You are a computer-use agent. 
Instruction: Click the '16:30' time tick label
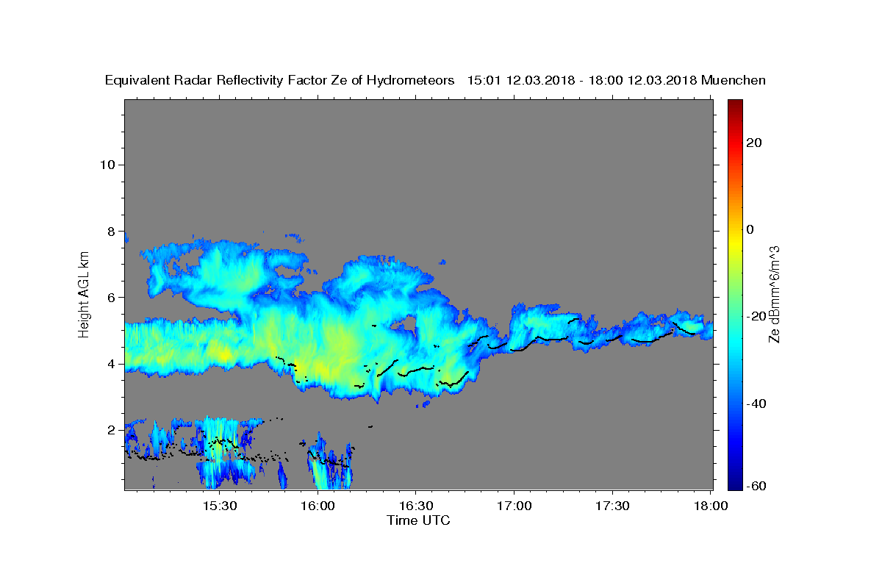point(415,506)
